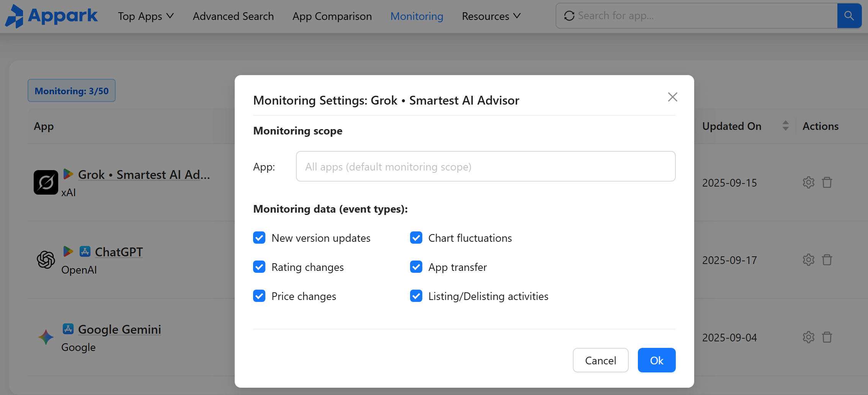The width and height of the screenshot is (868, 395).
Task: Go to Advanced Search page
Action: [233, 16]
